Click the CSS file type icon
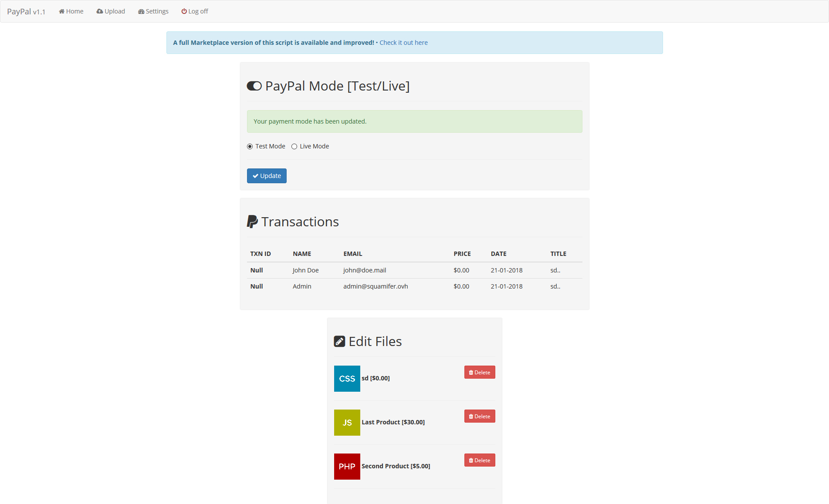This screenshot has width=829, height=504. (x=347, y=379)
